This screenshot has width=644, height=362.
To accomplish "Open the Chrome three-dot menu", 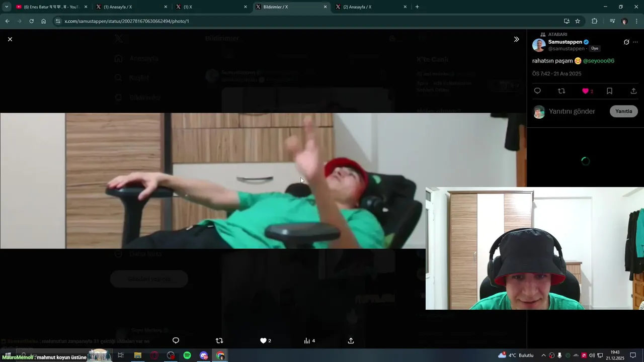I will pyautogui.click(x=637, y=21).
